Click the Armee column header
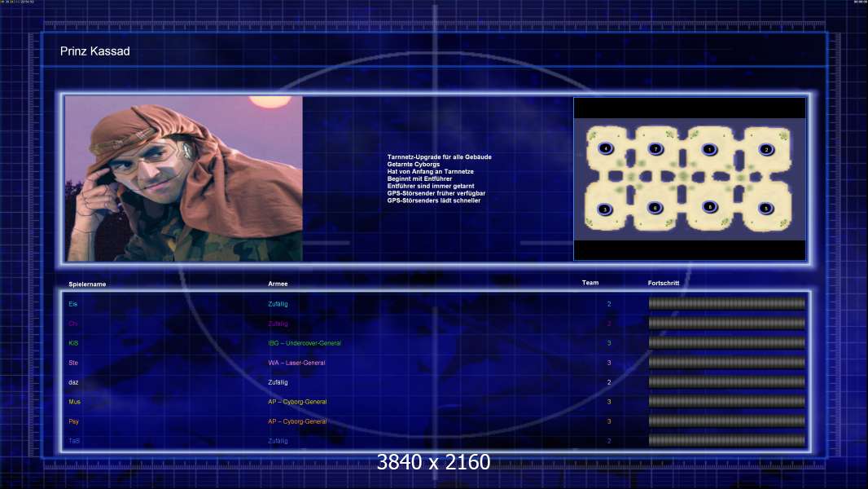The width and height of the screenshot is (868, 489). [278, 284]
